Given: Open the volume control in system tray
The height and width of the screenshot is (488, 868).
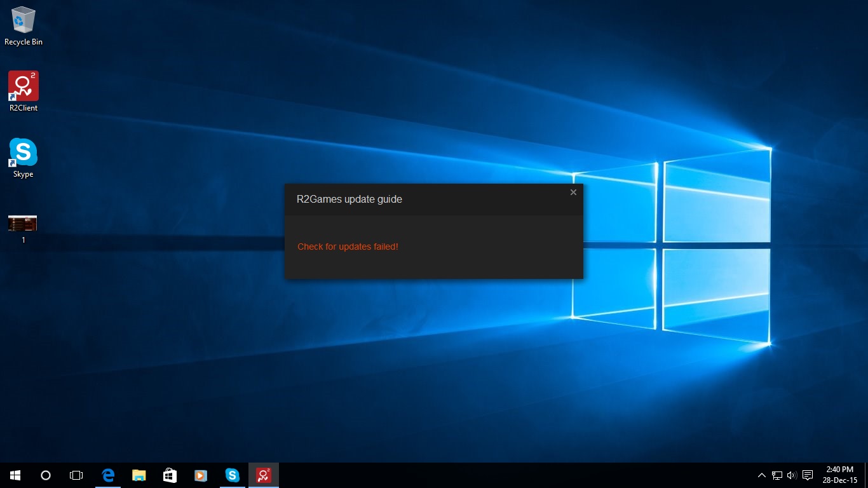Looking at the screenshot, I should 791,475.
